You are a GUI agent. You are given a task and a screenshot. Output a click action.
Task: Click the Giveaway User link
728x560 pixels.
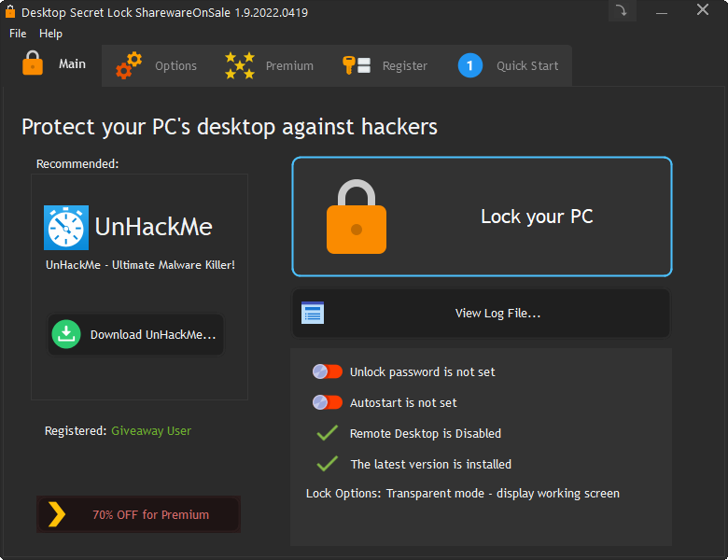151,431
